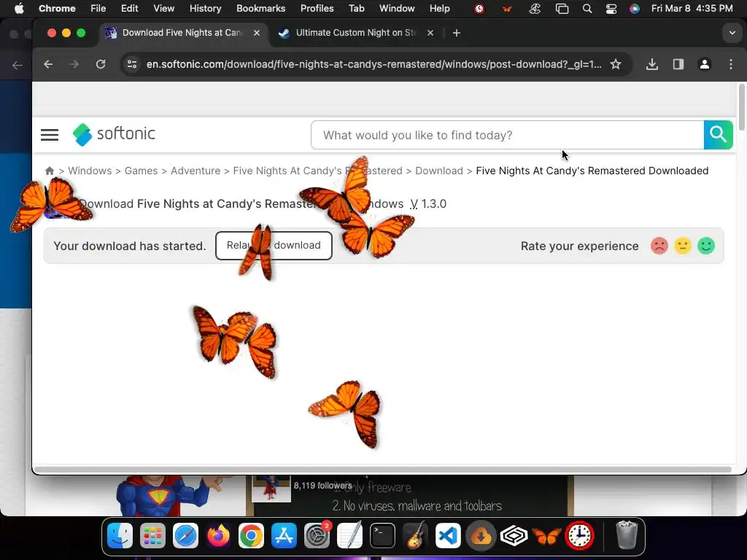
Task: Open the Bookmarks menu
Action: [260, 8]
